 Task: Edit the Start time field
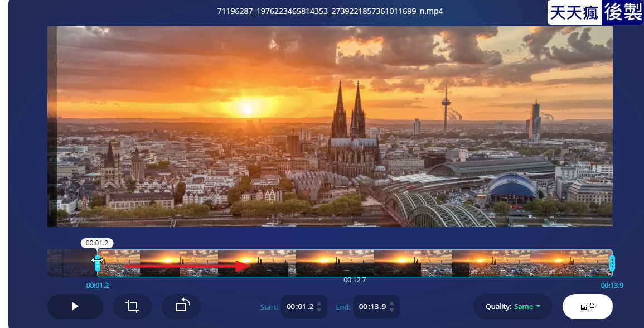(300, 307)
